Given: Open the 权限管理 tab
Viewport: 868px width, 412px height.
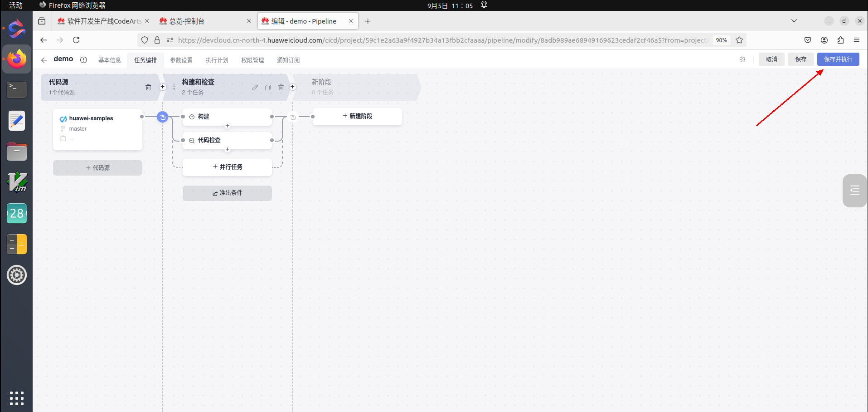Looking at the screenshot, I should click(x=252, y=60).
